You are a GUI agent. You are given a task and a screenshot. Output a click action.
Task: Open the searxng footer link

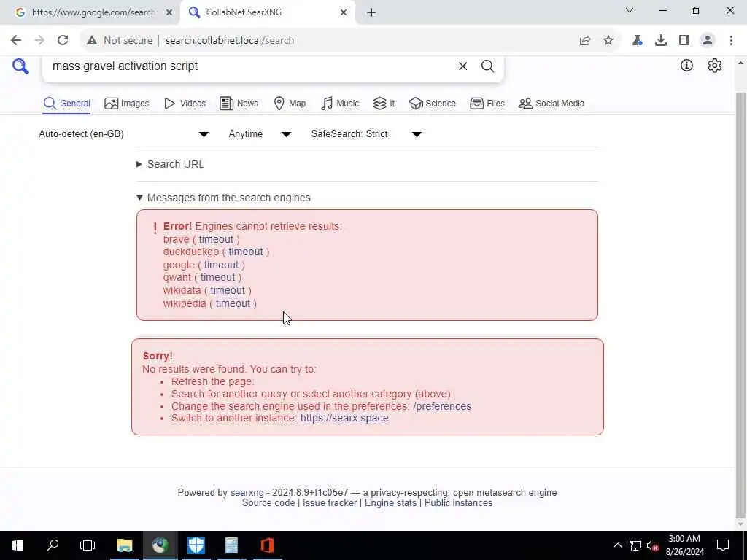click(247, 492)
